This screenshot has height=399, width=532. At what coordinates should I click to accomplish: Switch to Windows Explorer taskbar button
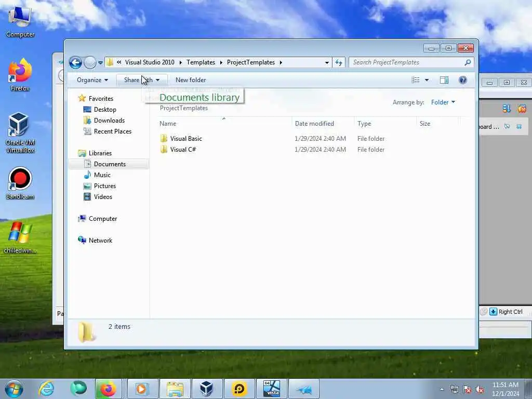click(x=175, y=389)
